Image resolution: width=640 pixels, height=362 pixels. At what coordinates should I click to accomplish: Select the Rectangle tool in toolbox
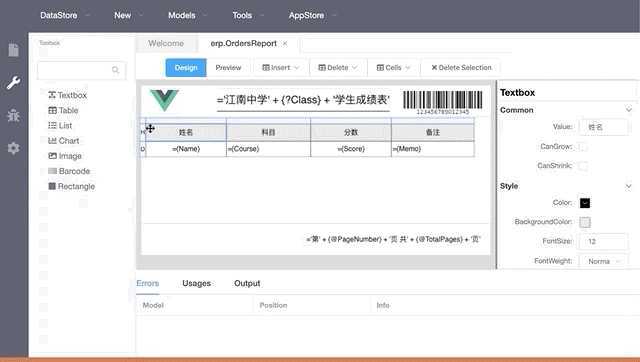(x=72, y=186)
